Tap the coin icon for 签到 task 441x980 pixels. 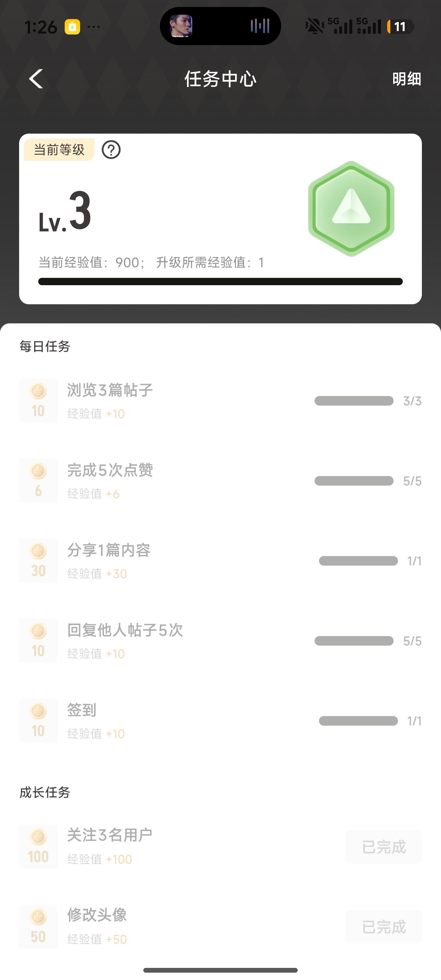[x=38, y=721]
